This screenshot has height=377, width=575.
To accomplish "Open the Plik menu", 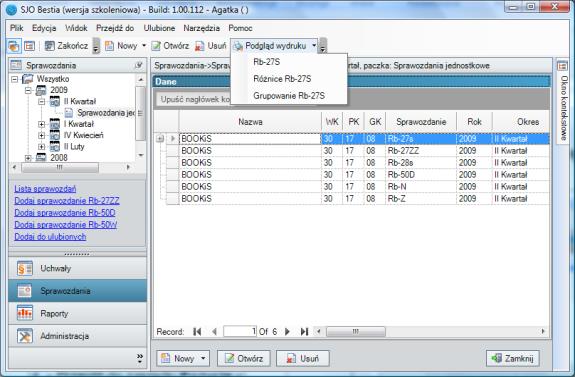I will [x=17, y=28].
